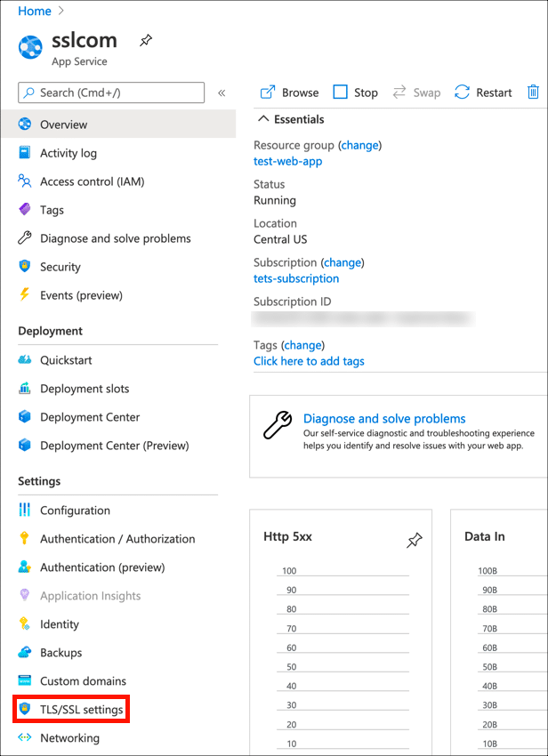The image size is (548, 756).
Task: Select Custom domains in the sidebar
Action: click(x=83, y=681)
